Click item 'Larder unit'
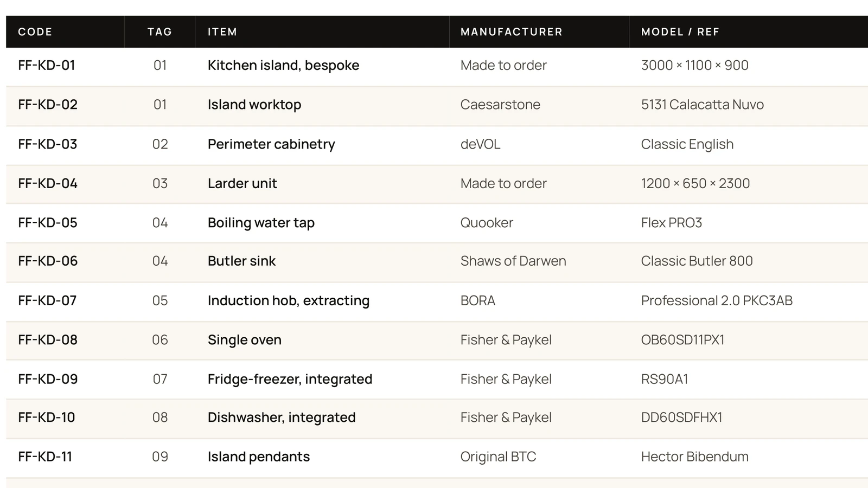 click(x=242, y=183)
